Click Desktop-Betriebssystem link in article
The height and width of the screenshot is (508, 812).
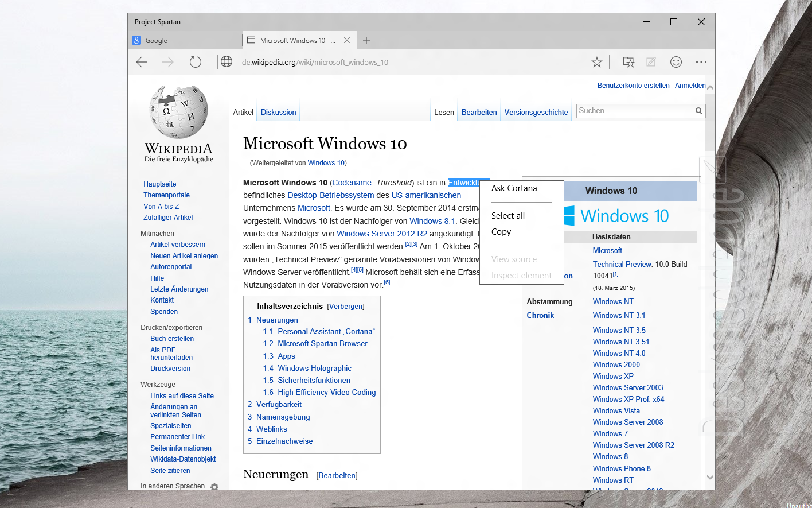331,195
